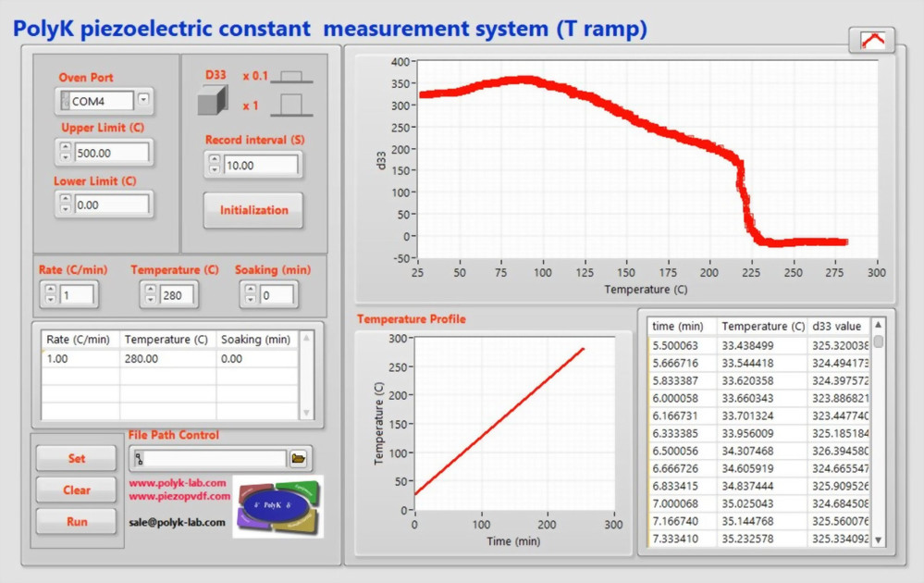Open the file path browse folder icon
The width and height of the screenshot is (924, 583).
298,459
